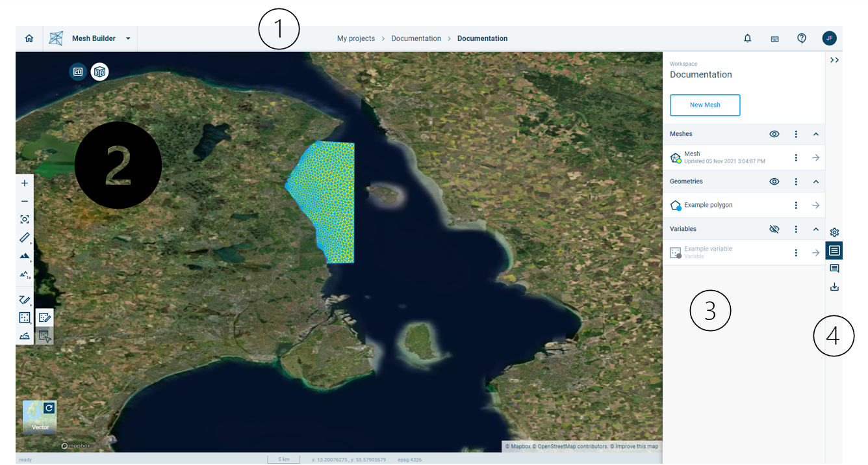
Task: Click the zoom to extent icon
Action: pos(25,220)
